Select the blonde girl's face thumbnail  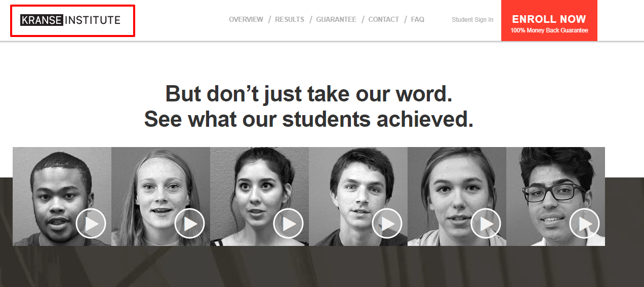160,196
